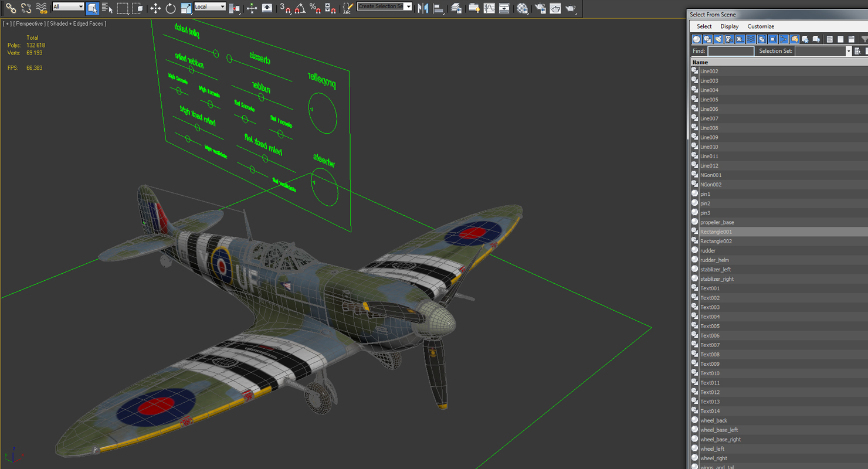Screen dimensions: 868x469
Task: Select wheel_base_right in the list
Action: (x=779, y=439)
